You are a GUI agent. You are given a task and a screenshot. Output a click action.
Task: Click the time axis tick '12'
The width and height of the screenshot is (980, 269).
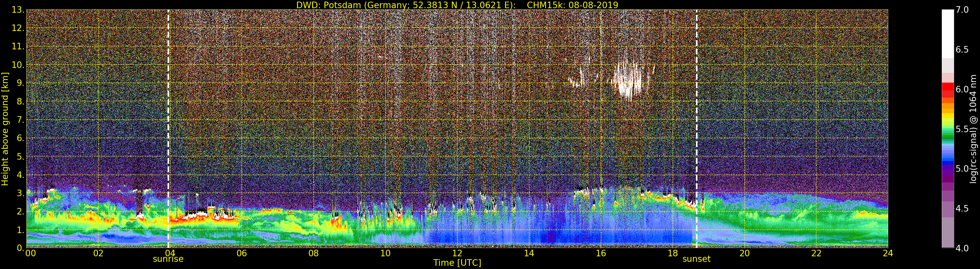click(x=457, y=253)
